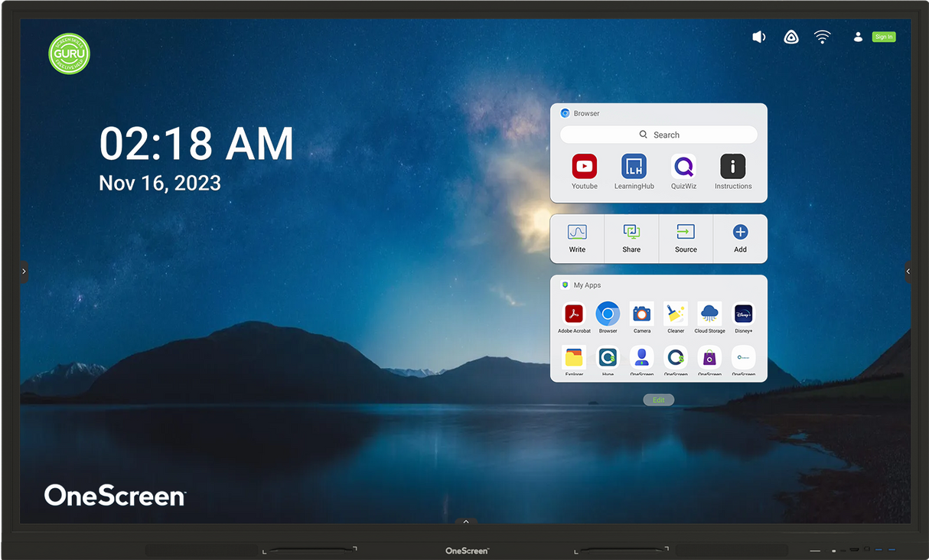Viewport: 929px width, 560px height.
Task: Expand the bottom toolbar chevron
Action: (466, 522)
